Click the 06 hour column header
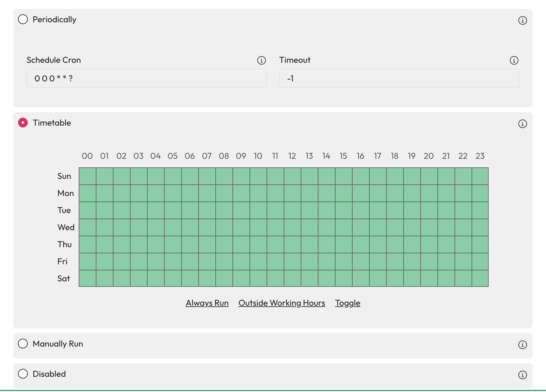546x392 pixels. tap(190, 156)
